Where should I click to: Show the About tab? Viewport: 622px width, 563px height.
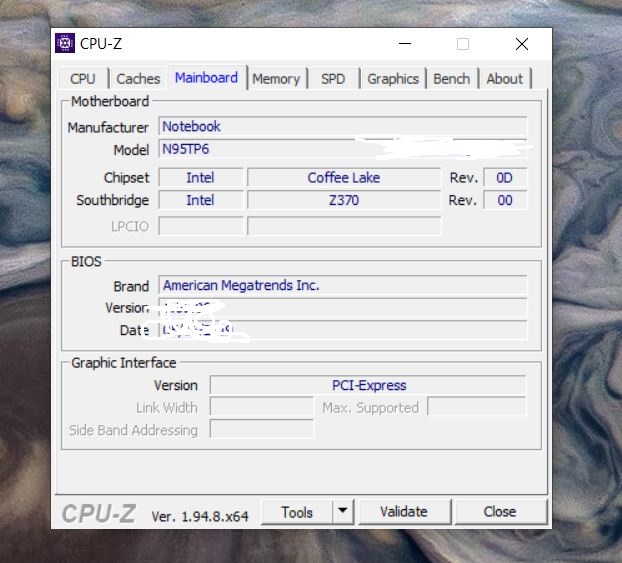tap(505, 79)
